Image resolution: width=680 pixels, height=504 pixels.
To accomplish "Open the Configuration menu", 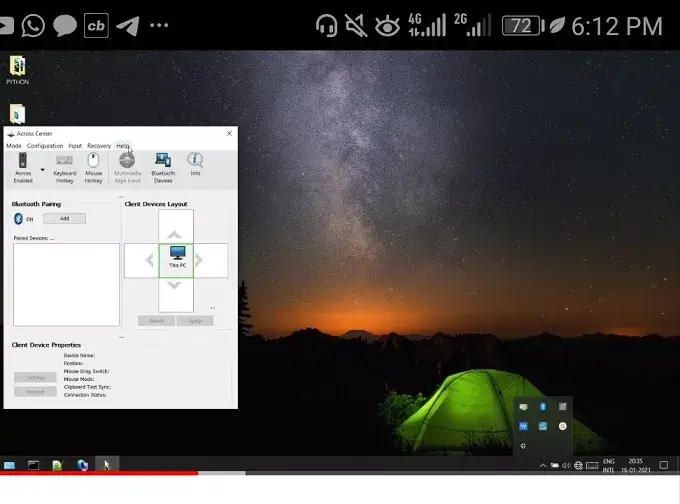I will point(45,146).
